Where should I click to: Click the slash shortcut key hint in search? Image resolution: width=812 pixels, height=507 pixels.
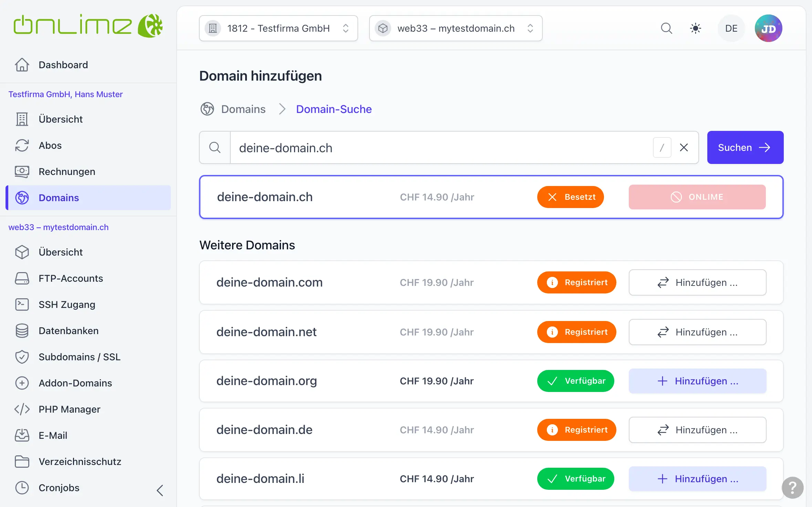click(x=662, y=147)
